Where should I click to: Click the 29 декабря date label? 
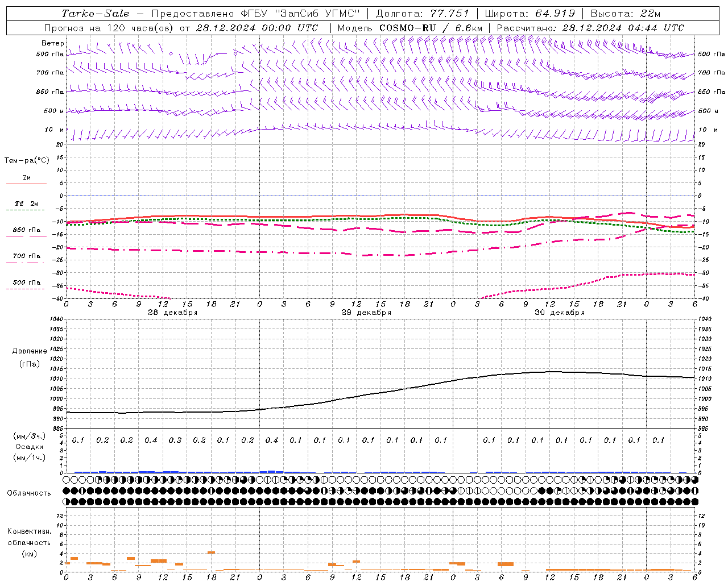tap(366, 313)
